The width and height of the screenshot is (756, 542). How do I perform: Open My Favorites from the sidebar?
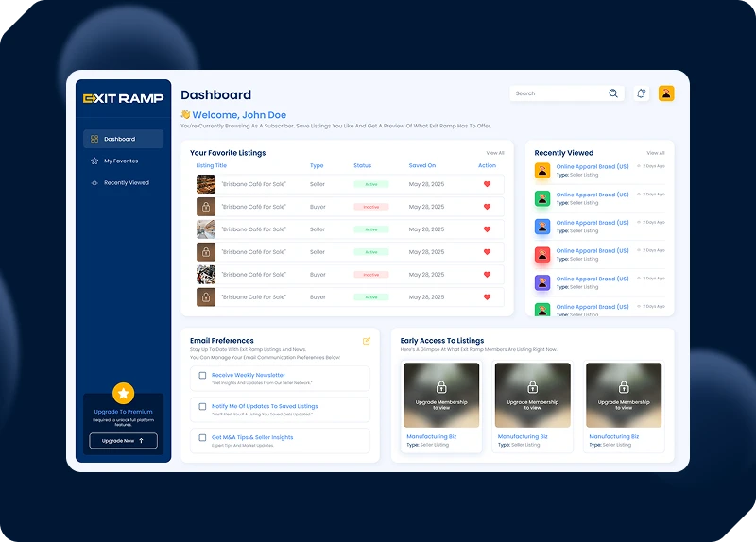coord(120,161)
